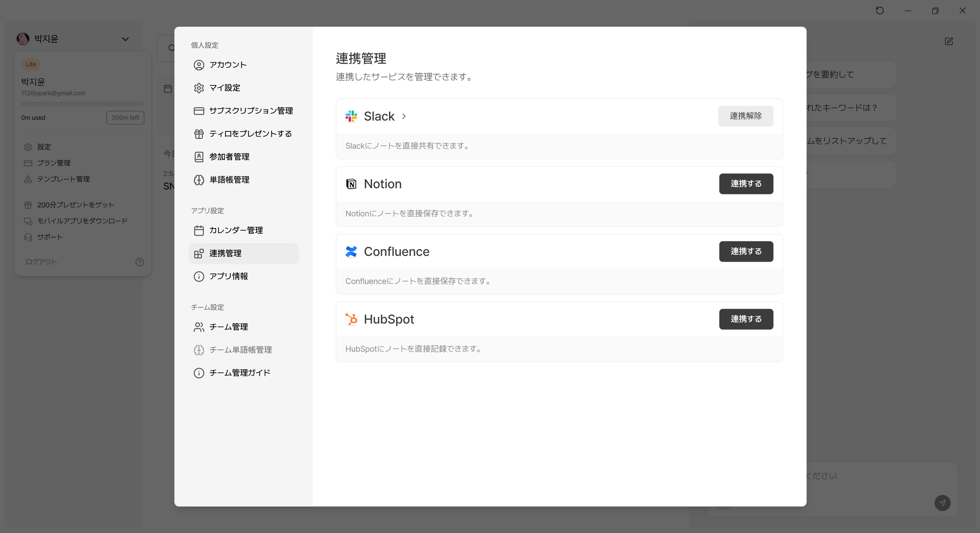
Task: Click the Slack logo icon
Action: click(351, 116)
